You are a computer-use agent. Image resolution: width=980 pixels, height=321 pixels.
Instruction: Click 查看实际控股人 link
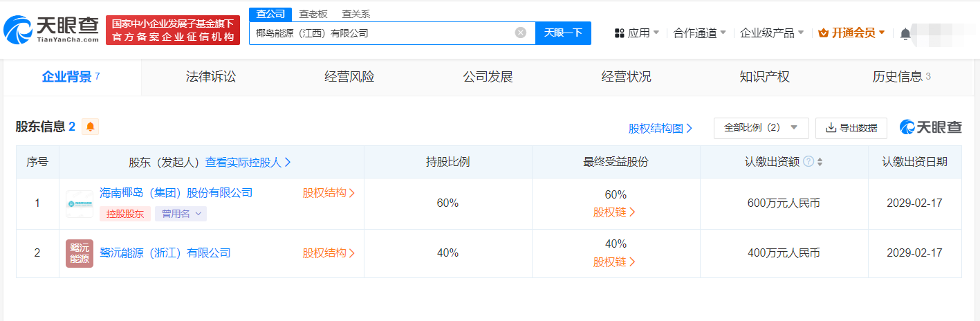point(248,162)
